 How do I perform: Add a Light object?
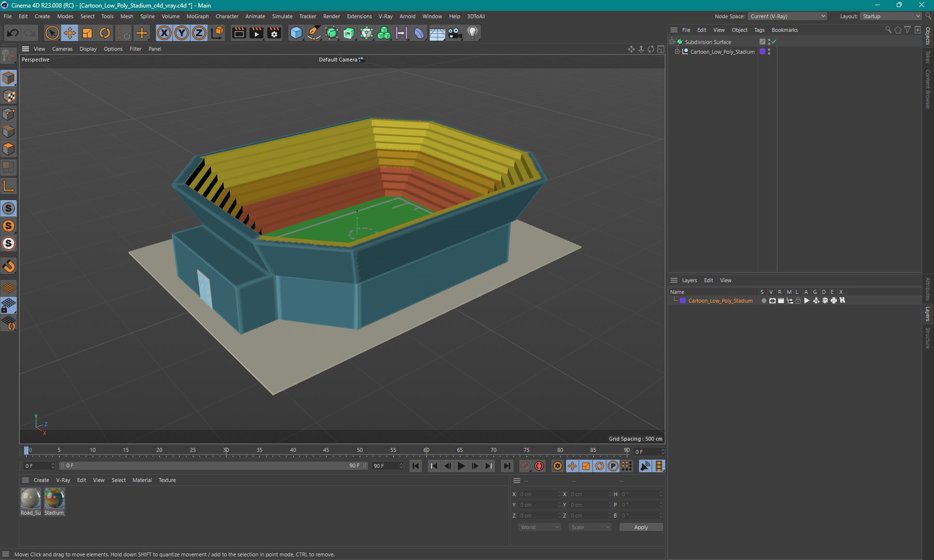(x=472, y=33)
